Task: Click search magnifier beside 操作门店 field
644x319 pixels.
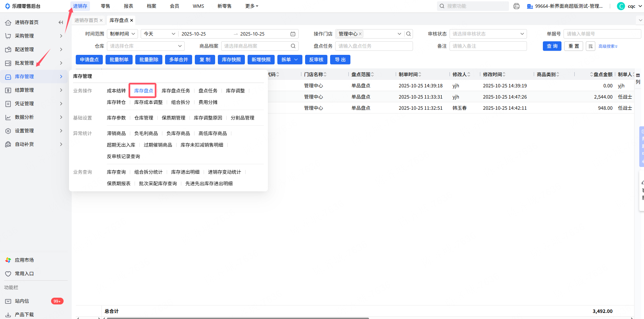Action: coord(409,34)
